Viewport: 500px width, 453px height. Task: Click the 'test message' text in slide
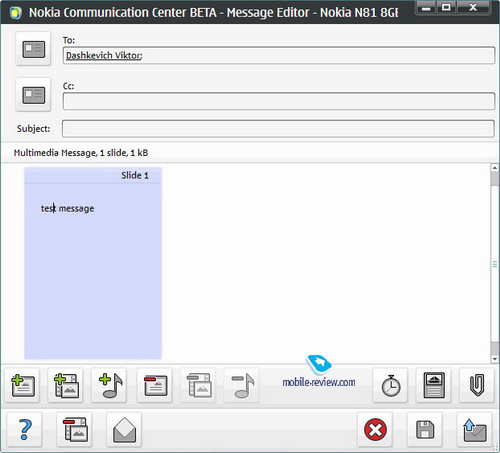(67, 209)
